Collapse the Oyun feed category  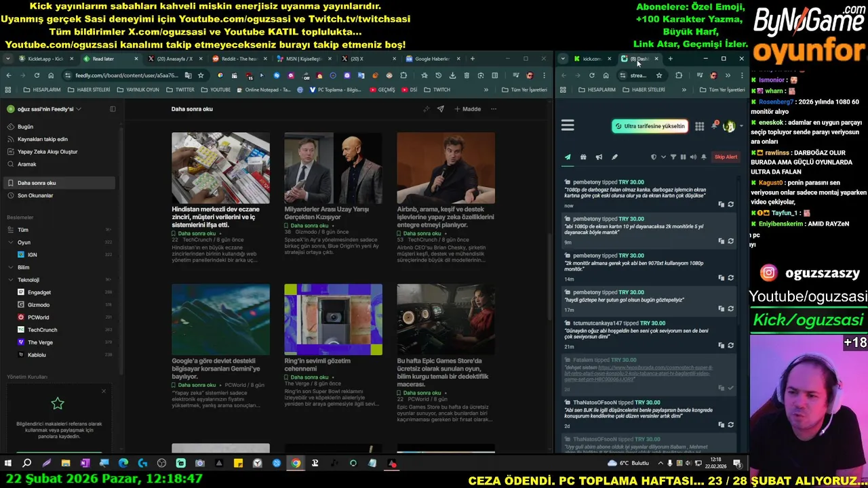point(10,242)
